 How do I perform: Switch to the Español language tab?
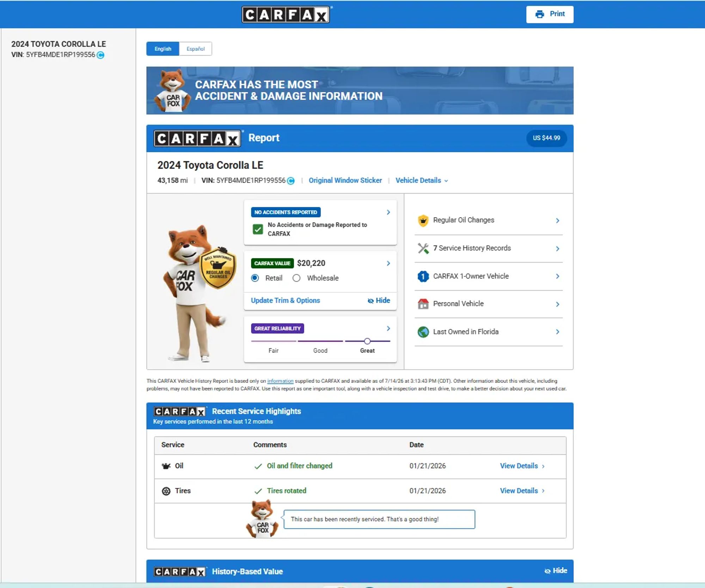[196, 49]
